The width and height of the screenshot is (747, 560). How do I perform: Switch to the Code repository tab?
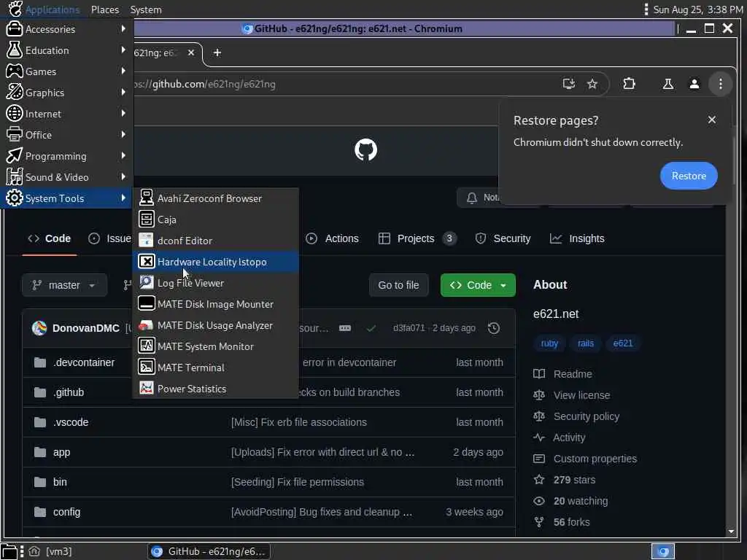click(x=50, y=238)
